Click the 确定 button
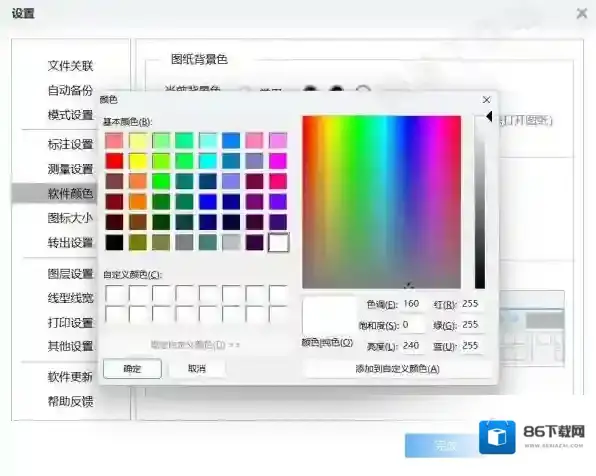This screenshot has width=596, height=476. 132,368
